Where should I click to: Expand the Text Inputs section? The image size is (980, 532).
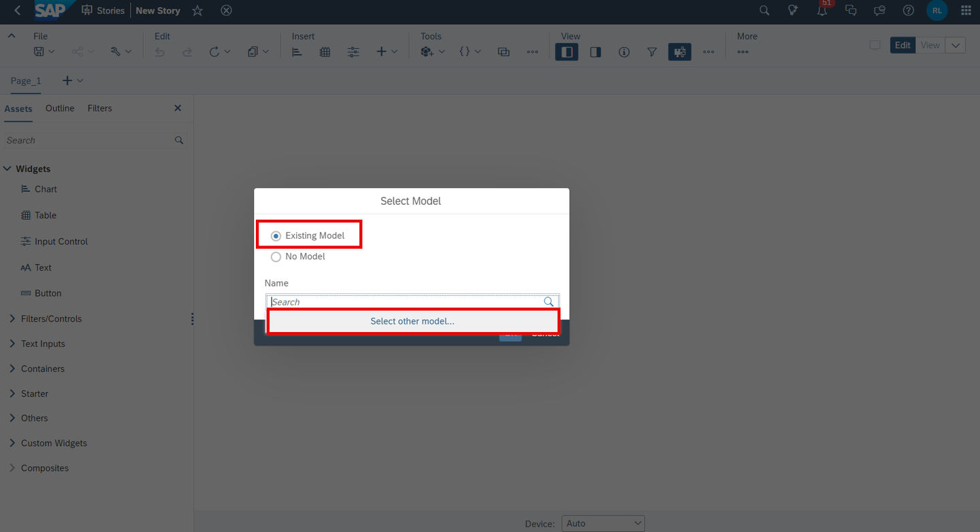pos(12,344)
